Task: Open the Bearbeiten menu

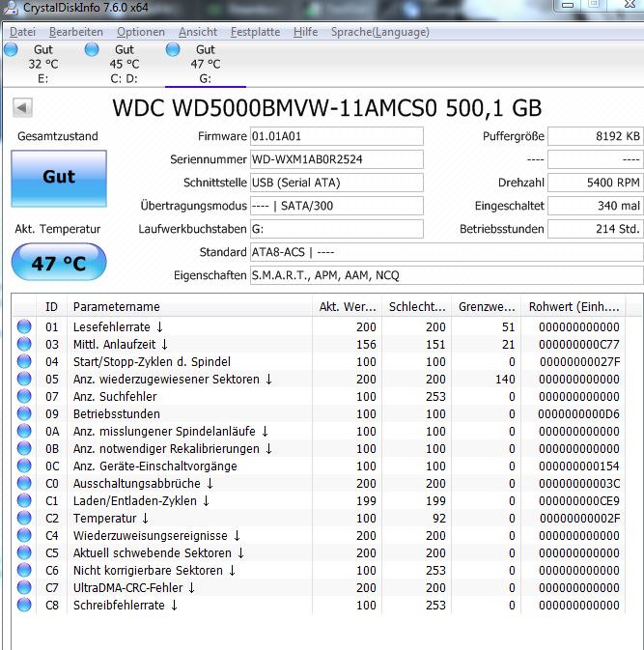Action: click(76, 32)
